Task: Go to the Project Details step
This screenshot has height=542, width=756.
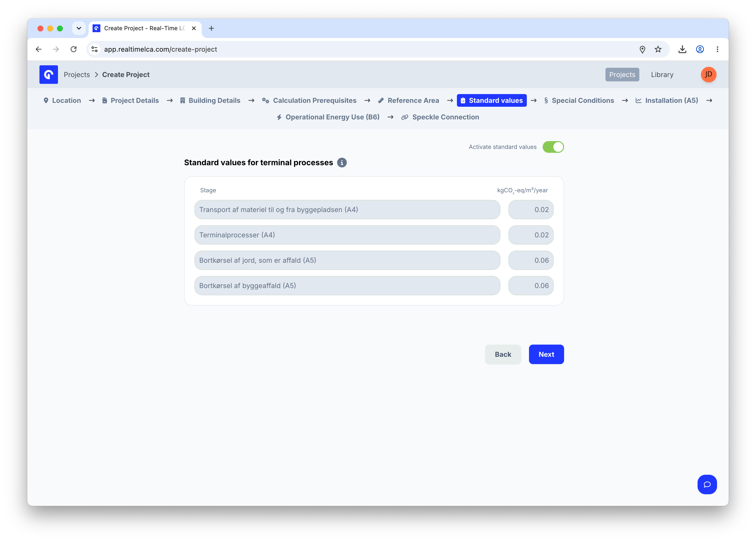Action: click(x=130, y=100)
